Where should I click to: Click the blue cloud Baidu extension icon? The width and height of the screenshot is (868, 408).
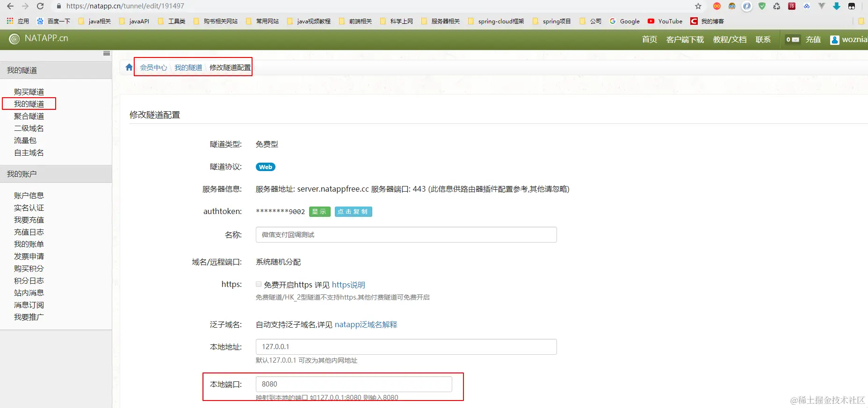point(807,6)
